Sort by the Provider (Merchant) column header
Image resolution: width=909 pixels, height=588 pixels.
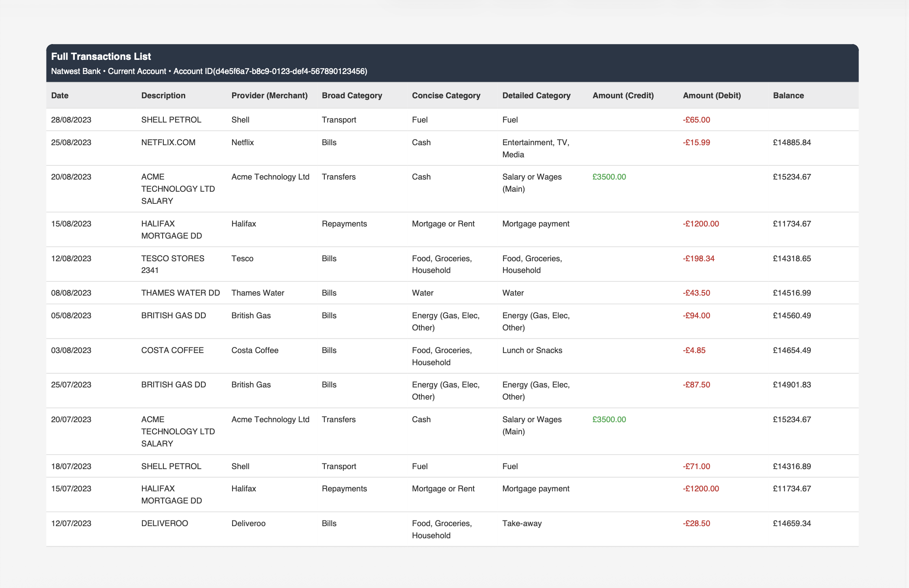[269, 95]
